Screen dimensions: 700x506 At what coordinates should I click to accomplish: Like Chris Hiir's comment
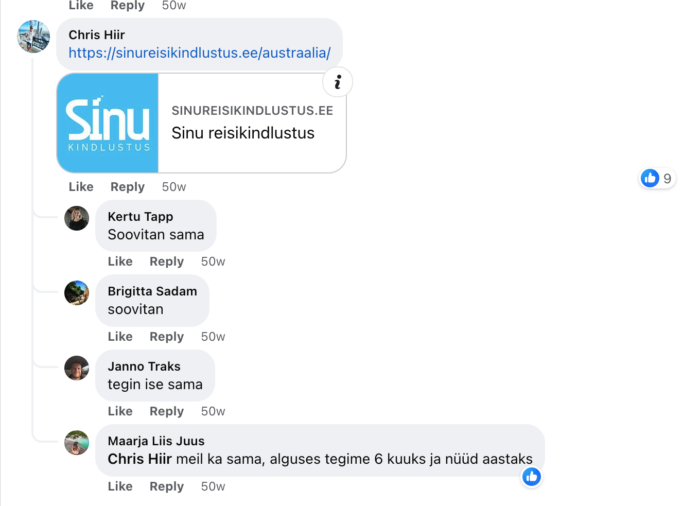(81, 187)
